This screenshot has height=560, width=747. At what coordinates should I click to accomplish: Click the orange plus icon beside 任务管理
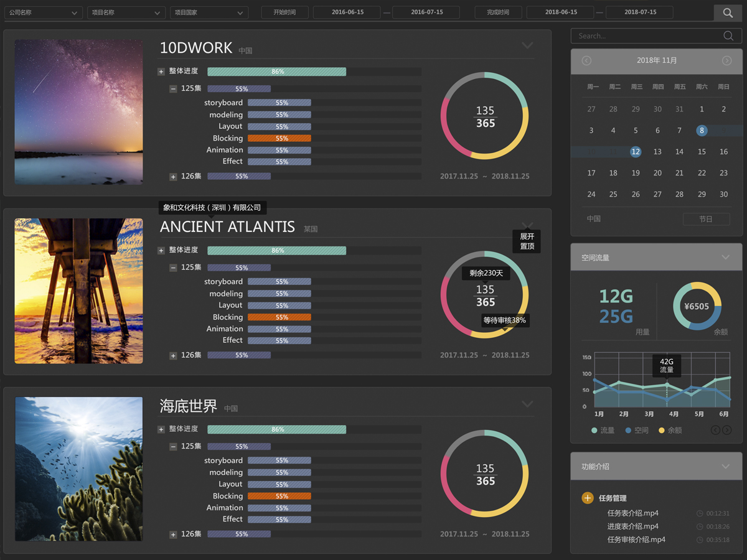pos(587,498)
